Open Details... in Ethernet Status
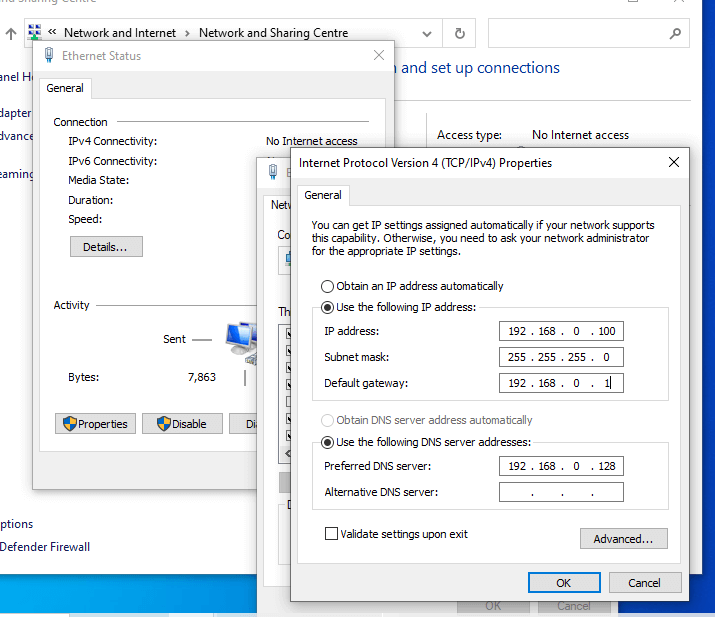This screenshot has width=715, height=617. (x=106, y=246)
